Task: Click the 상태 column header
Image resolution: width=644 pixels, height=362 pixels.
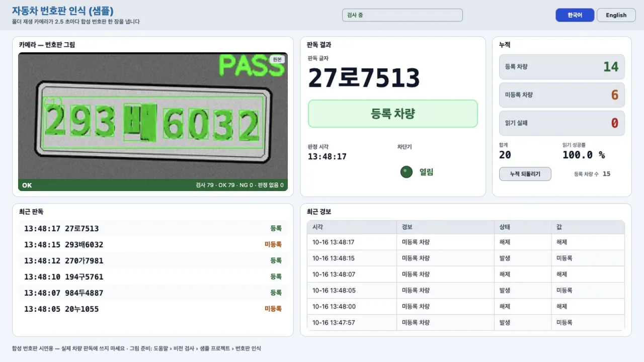Action: click(x=522, y=227)
